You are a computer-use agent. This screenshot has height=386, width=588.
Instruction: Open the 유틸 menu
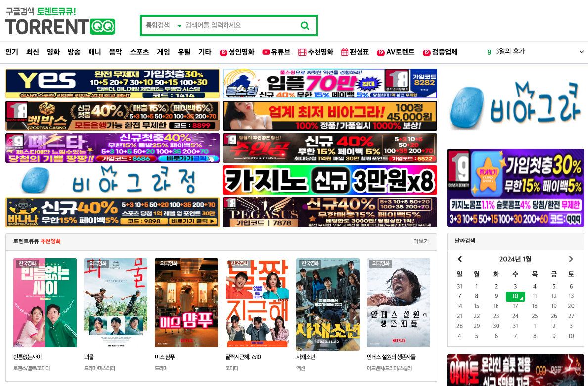click(x=184, y=52)
